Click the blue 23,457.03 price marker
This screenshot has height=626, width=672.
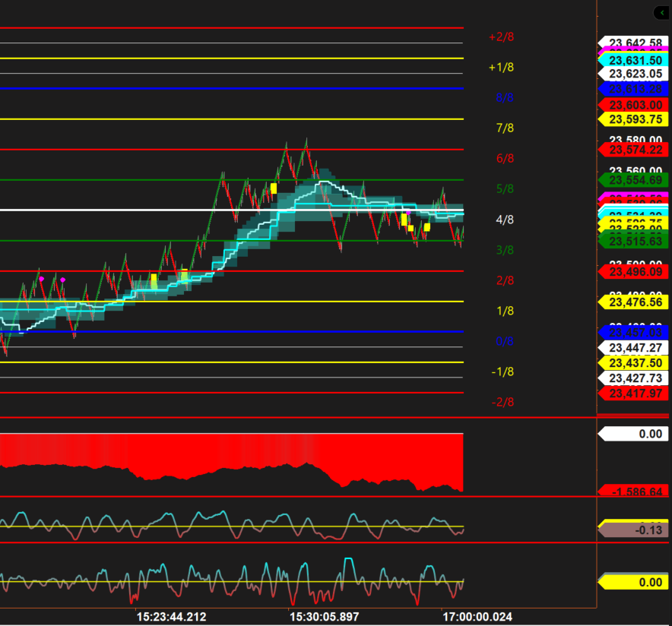click(633, 333)
